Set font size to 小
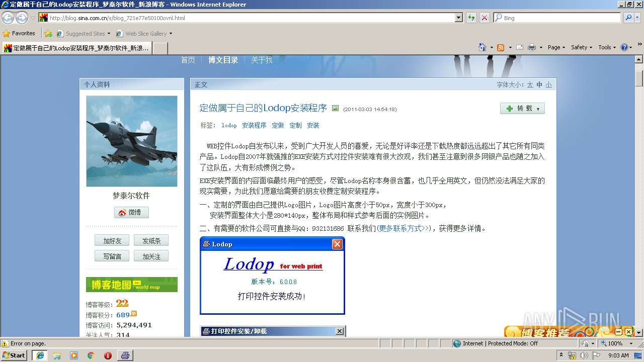This screenshot has height=362, width=644. click(548, 84)
